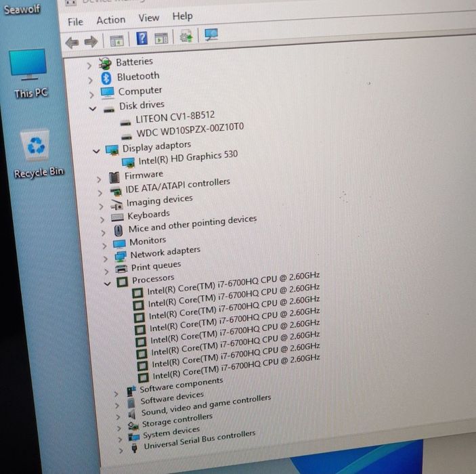This screenshot has width=476, height=474.
Task: Select WDC WD10SPZX-00Z10T0 disk drive
Action: click(x=190, y=129)
